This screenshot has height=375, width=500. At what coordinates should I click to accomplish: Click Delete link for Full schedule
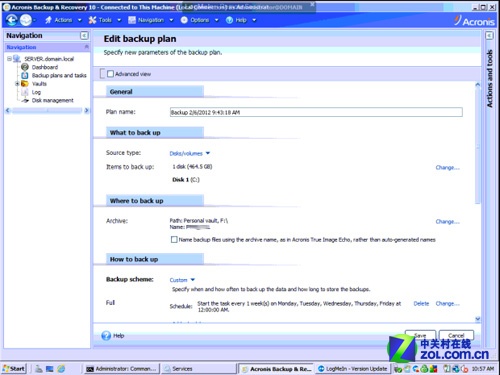pyautogui.click(x=421, y=303)
